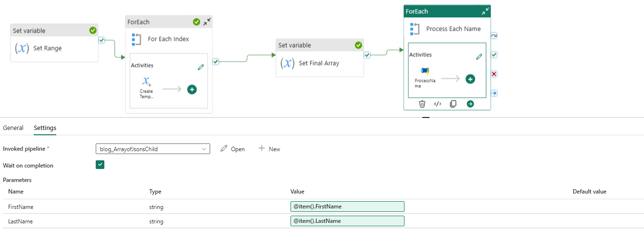The height and width of the screenshot is (233, 644).
Task: Click the Process Each Name ForEach header
Action: click(447, 11)
